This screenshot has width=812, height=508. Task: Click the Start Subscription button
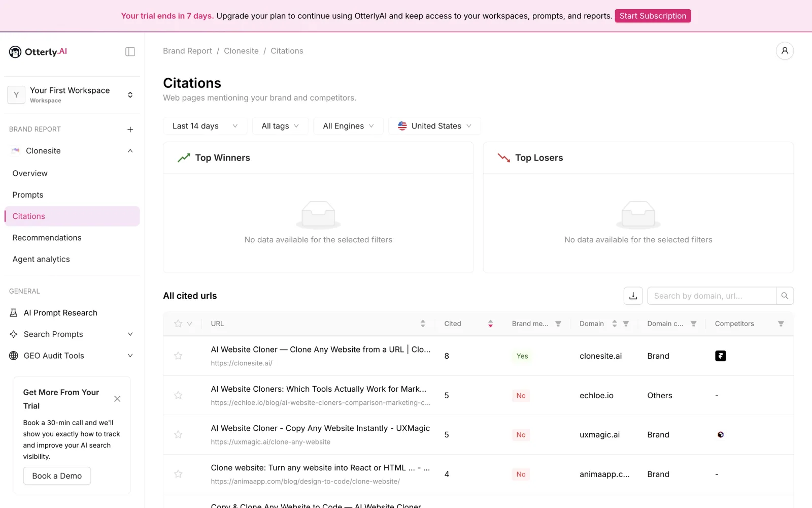[x=653, y=16]
